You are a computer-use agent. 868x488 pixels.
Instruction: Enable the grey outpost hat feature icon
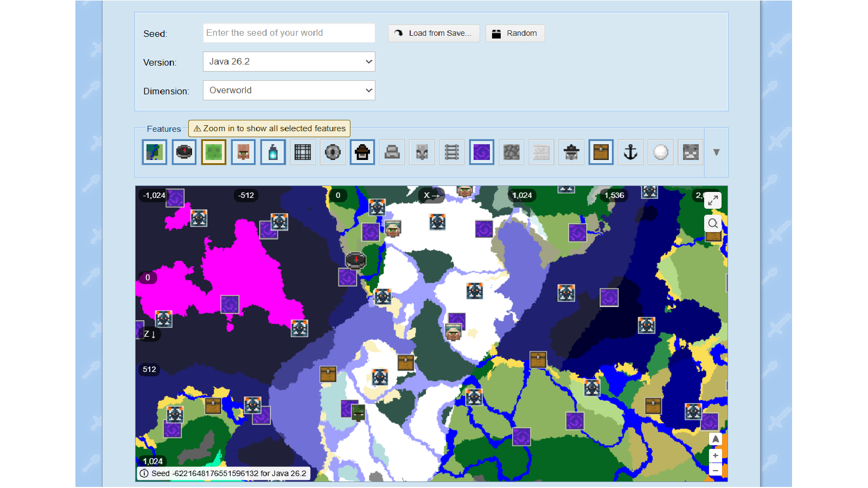571,152
